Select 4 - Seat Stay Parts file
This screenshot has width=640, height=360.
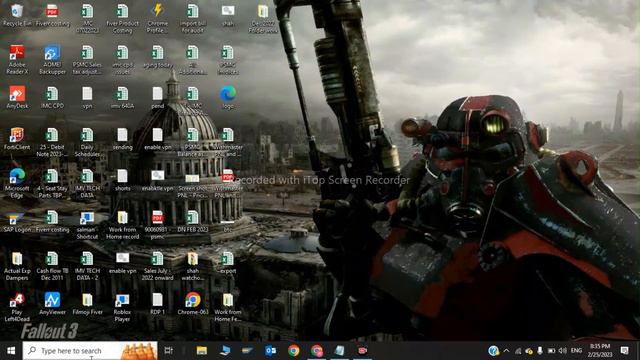[52, 183]
